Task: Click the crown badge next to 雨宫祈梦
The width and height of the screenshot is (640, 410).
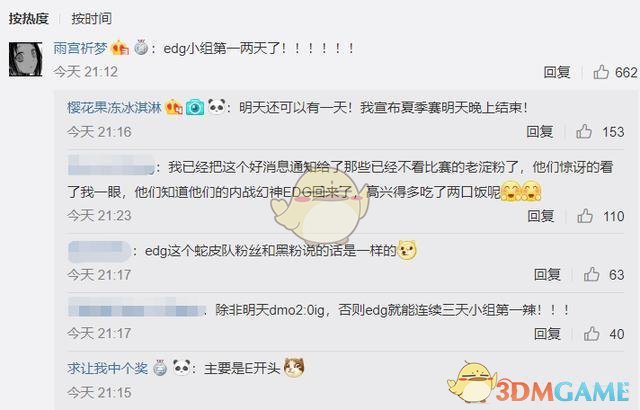Action: 120,48
